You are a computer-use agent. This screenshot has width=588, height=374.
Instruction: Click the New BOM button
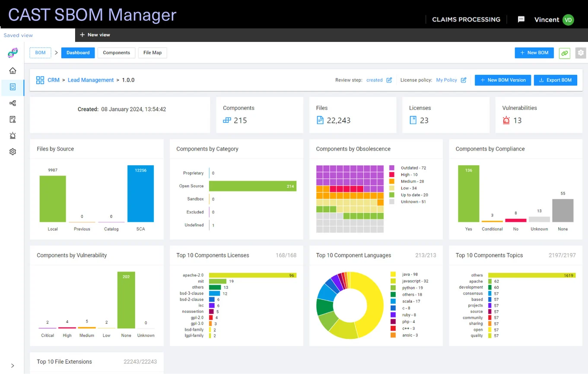click(x=534, y=52)
